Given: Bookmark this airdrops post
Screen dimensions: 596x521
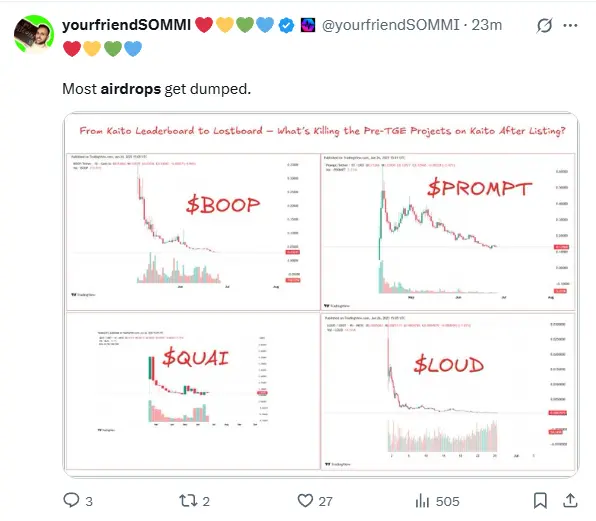Looking at the screenshot, I should (540, 500).
